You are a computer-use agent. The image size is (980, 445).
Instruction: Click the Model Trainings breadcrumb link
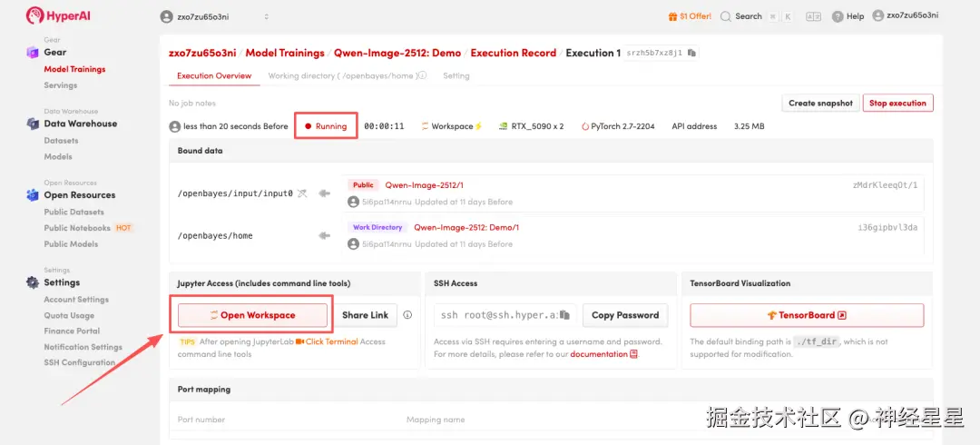pyautogui.click(x=285, y=54)
